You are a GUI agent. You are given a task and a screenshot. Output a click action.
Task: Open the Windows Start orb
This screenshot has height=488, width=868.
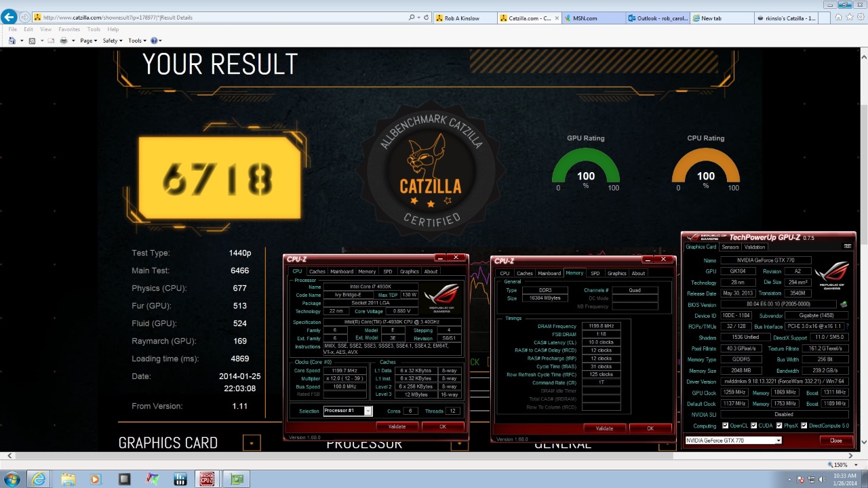click(12, 479)
